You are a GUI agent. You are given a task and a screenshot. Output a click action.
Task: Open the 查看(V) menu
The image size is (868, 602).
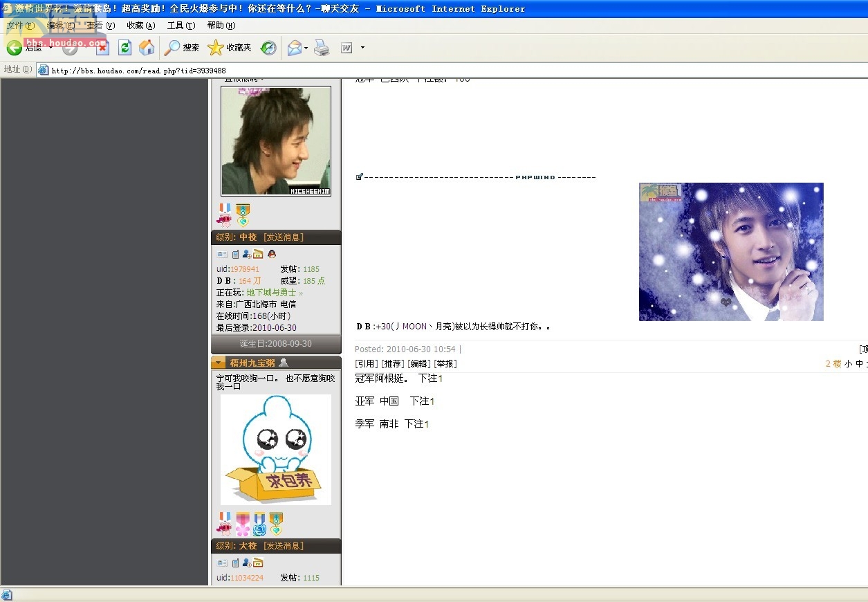(100, 26)
